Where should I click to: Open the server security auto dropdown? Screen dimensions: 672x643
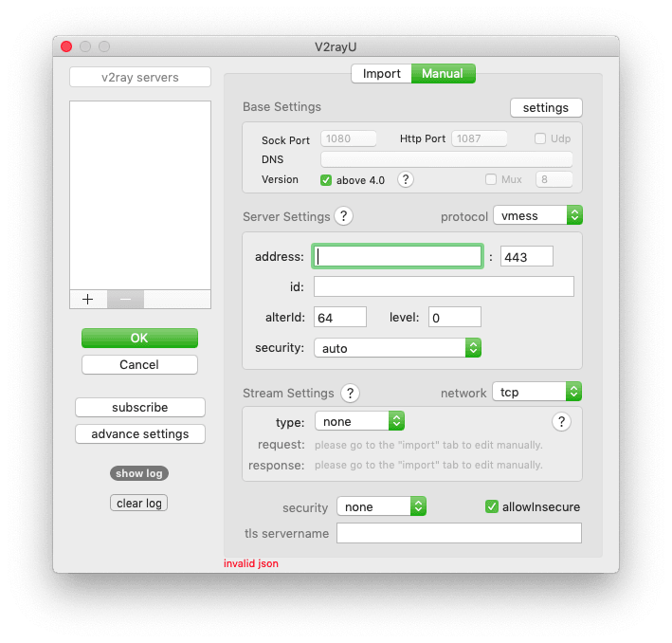398,348
